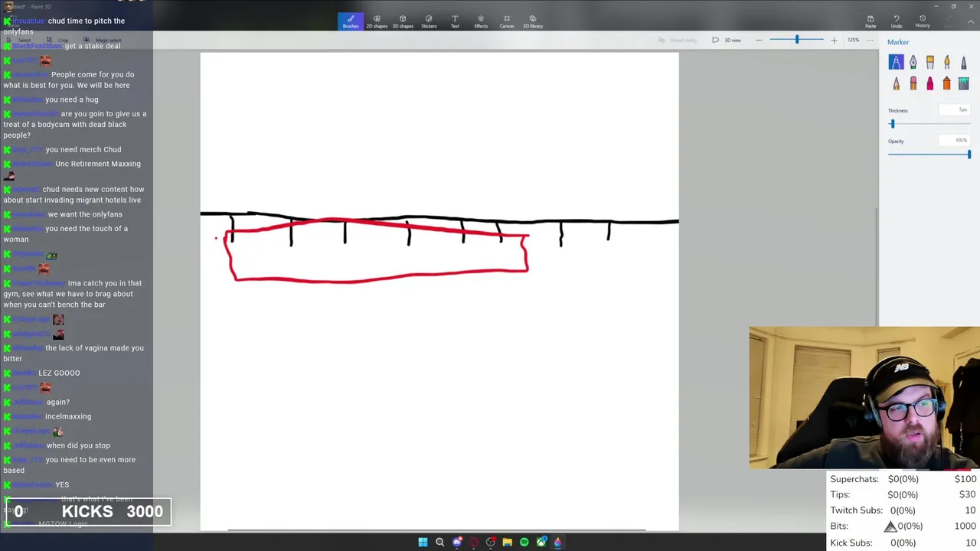Open Opera browser from the taskbar
The image size is (980, 551).
[474, 542]
